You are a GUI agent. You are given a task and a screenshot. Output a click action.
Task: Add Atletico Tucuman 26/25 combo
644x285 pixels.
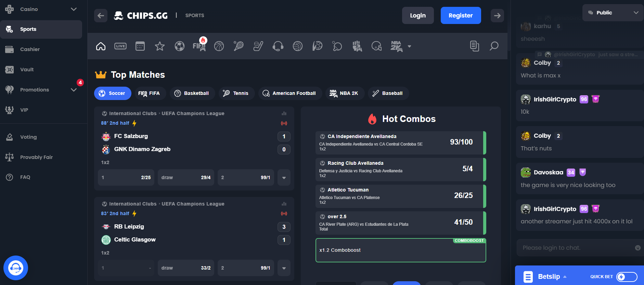click(401, 196)
